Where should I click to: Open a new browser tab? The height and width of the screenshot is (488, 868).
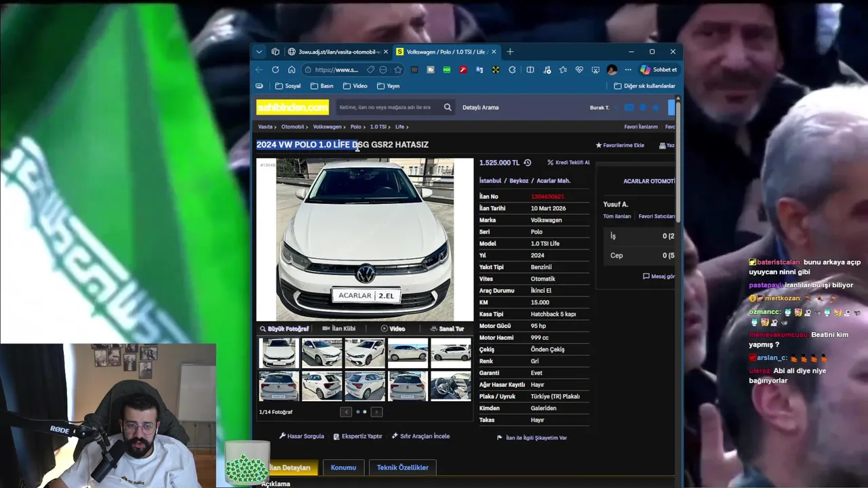pyautogui.click(x=510, y=52)
